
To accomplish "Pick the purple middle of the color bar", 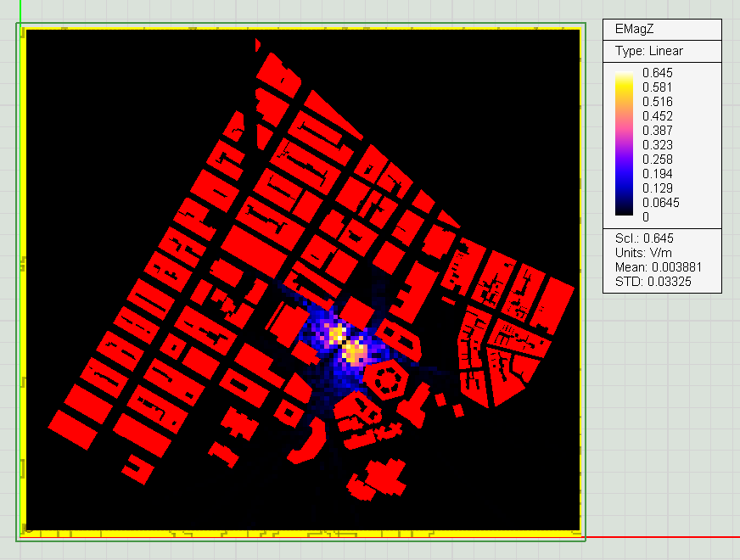I will pyautogui.click(x=624, y=153).
